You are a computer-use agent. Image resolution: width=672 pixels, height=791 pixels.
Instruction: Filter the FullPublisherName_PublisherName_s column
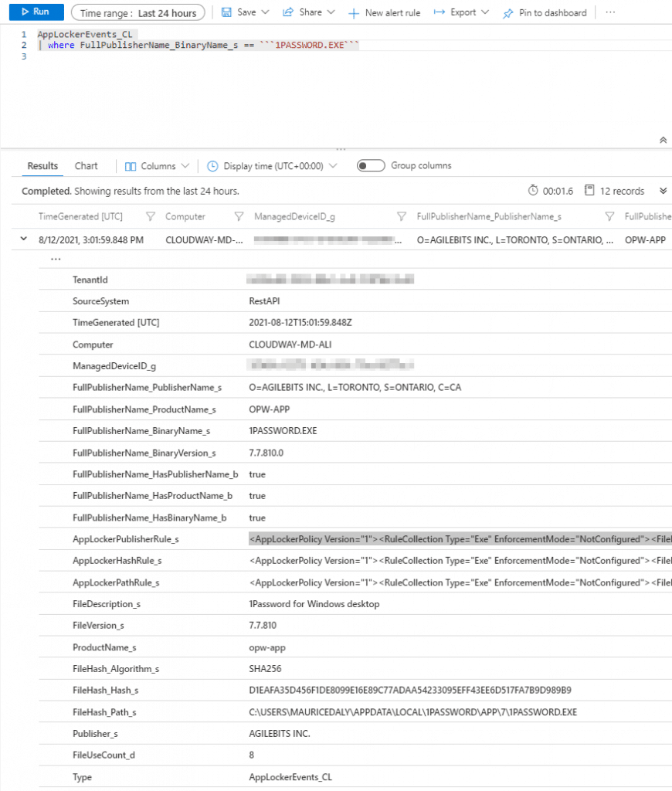(x=609, y=216)
